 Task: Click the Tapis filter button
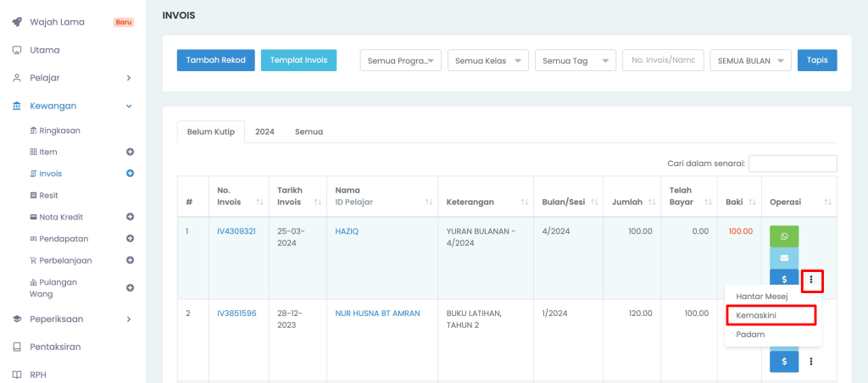click(x=817, y=60)
